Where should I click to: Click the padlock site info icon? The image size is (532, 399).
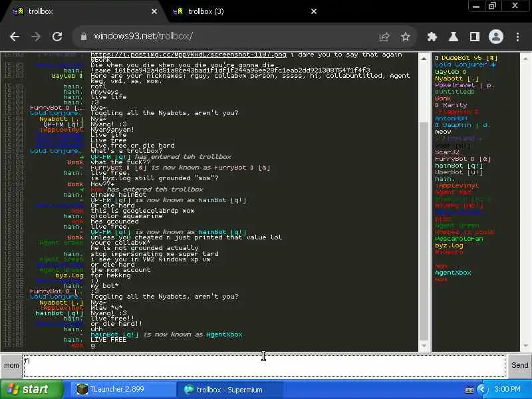pyautogui.click(x=84, y=37)
